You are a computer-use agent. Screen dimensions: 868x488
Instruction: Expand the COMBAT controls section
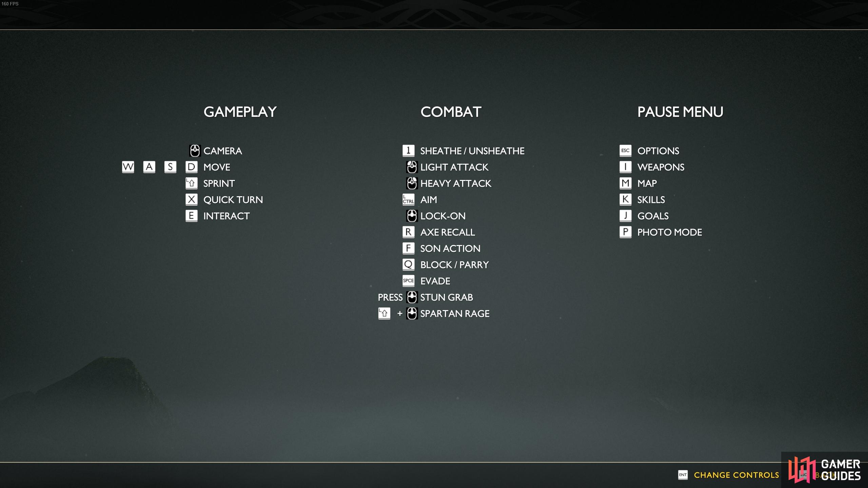451,112
